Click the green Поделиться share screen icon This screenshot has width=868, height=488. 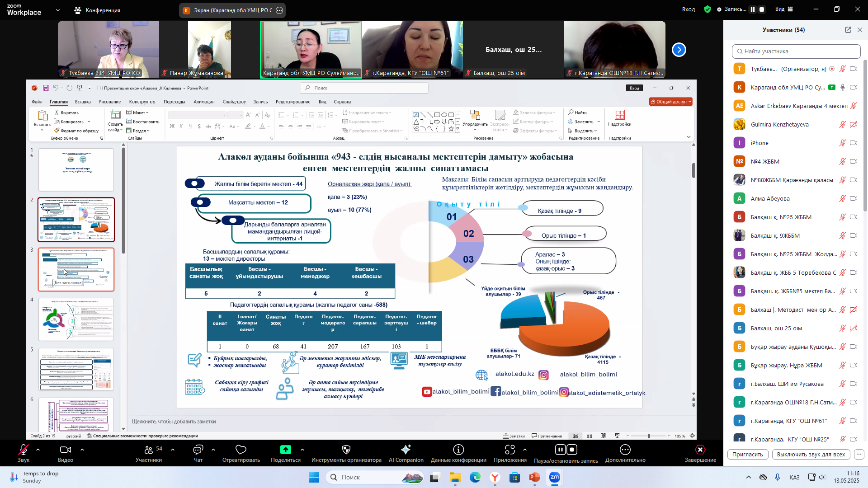(285, 450)
